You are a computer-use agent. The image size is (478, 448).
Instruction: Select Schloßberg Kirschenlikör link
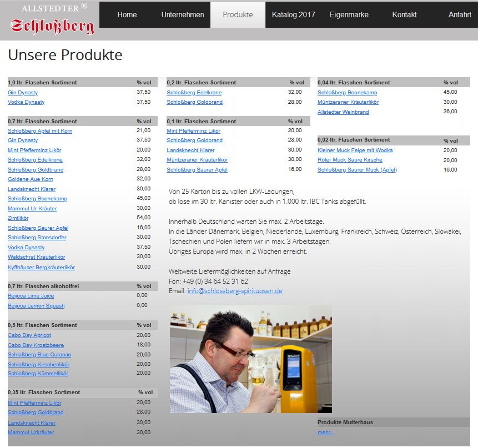click(39, 365)
